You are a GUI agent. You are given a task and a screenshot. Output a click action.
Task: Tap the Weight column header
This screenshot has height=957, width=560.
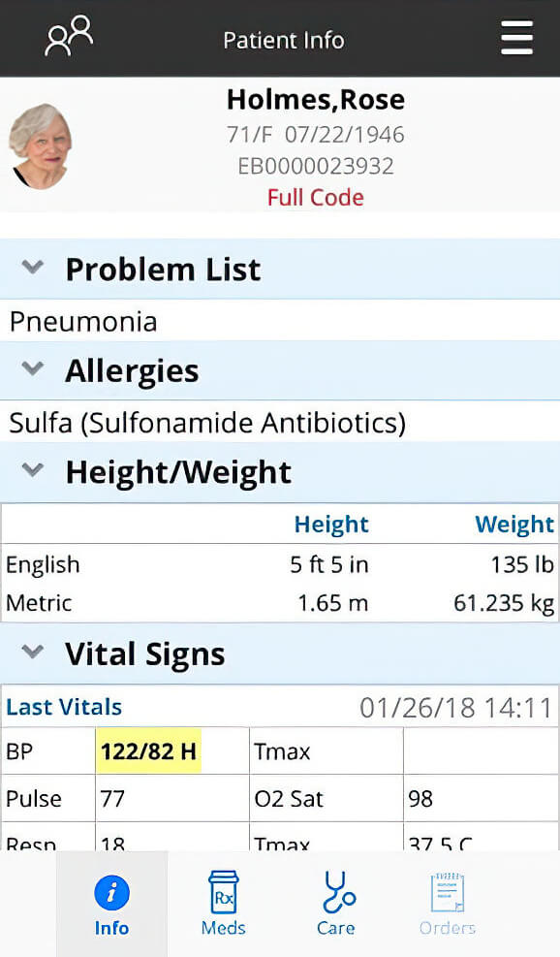click(514, 525)
